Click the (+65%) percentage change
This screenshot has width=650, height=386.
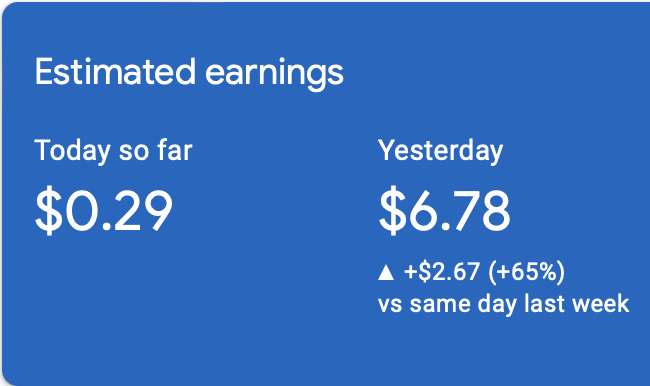coord(526,272)
